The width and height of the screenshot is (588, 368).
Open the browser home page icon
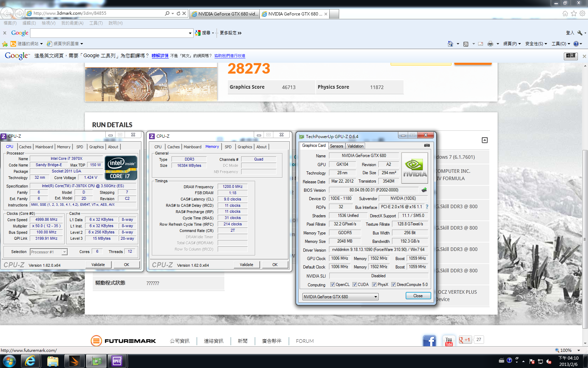565,13
